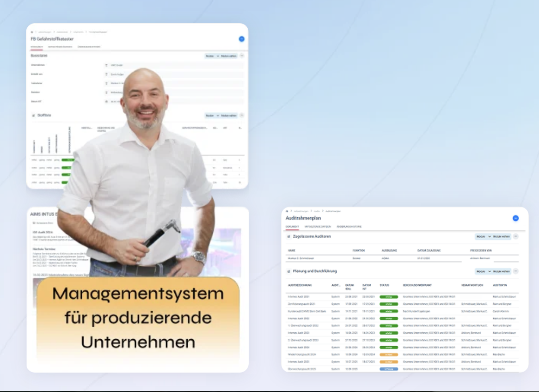Image resolution: width=539 pixels, height=392 pixels.
Task: Click edit icon next to Planung und Durchführung
Action: tap(289, 271)
